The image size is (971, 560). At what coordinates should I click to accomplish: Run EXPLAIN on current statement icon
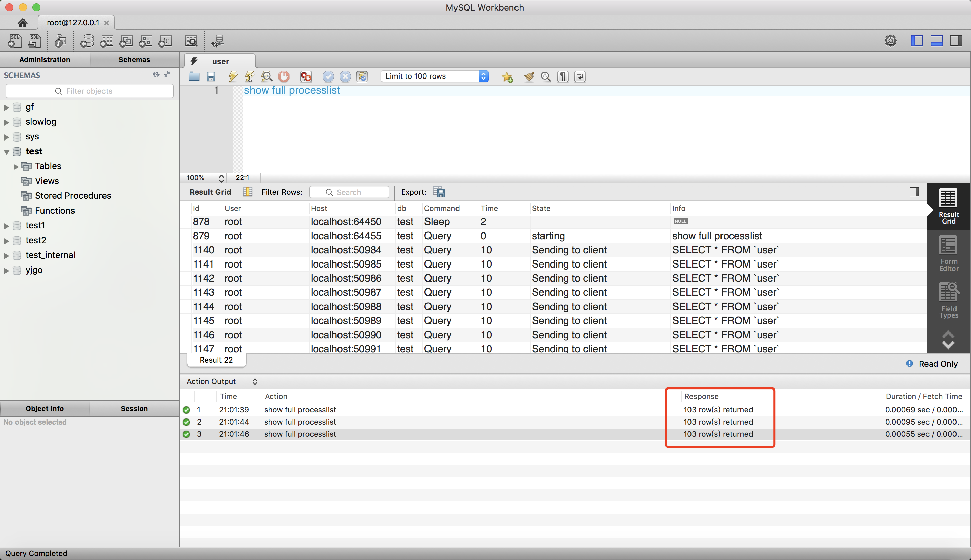coord(267,76)
